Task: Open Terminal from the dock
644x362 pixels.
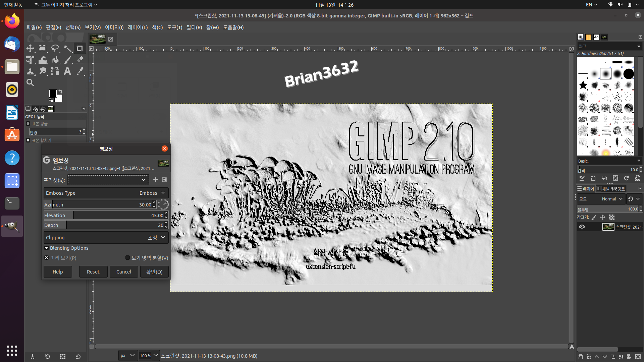Action: [12, 203]
